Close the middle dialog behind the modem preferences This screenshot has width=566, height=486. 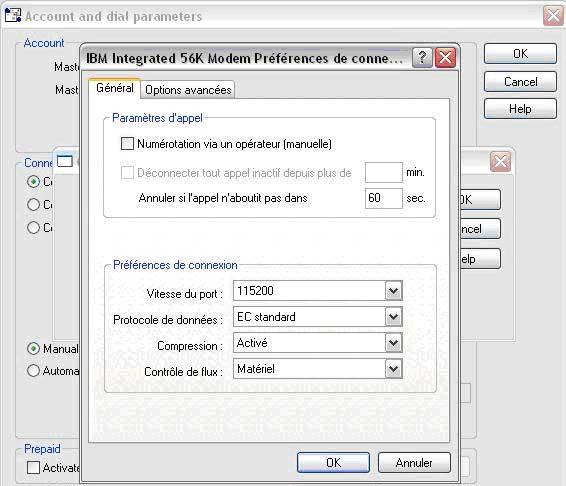click(500, 161)
